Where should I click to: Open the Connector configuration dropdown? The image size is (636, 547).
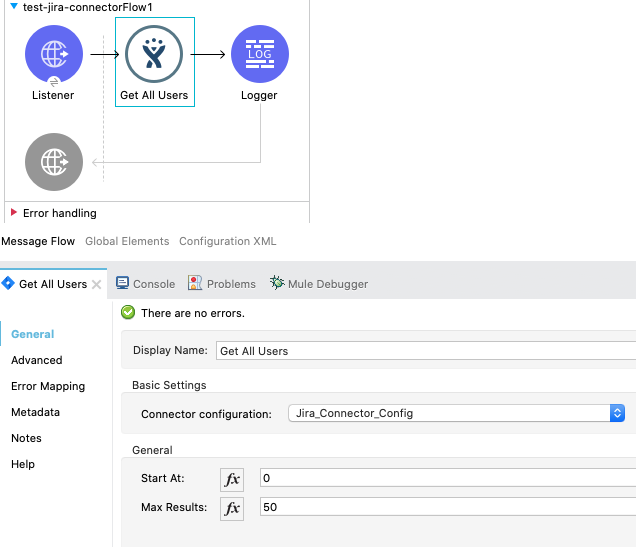pos(617,413)
